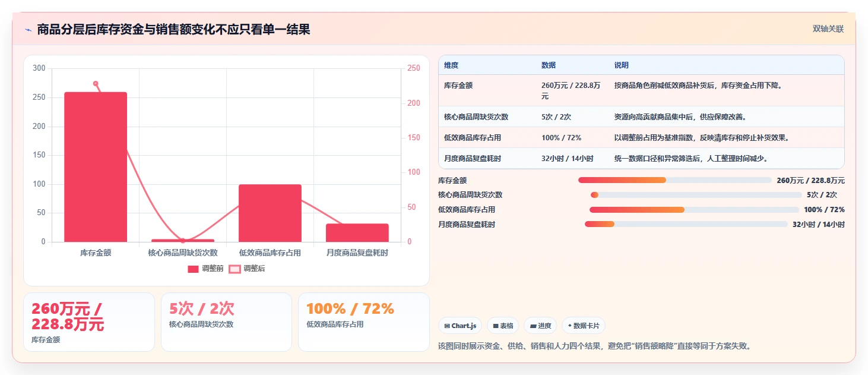Click the 260万元 / 228.8万元 data card

click(x=89, y=322)
